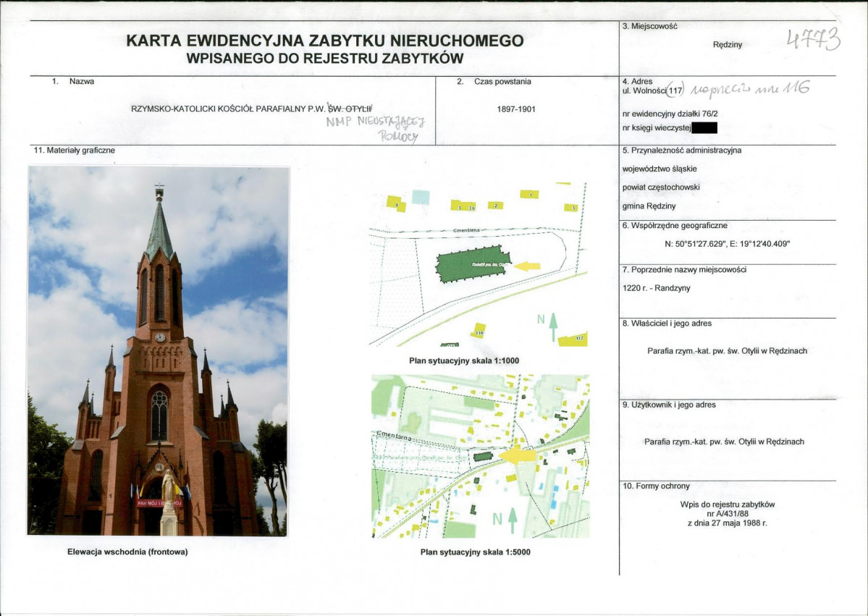Click the address 'ul. Wolności 117'
Screen dimensions: 868x616
click(653, 90)
